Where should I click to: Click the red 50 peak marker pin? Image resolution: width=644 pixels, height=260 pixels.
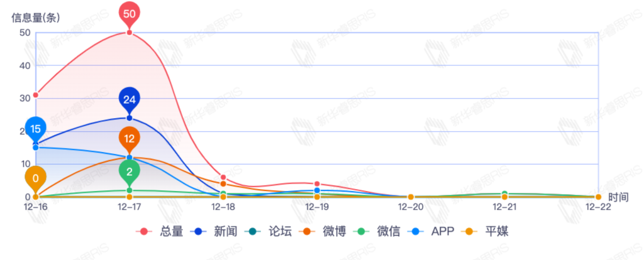tap(129, 13)
